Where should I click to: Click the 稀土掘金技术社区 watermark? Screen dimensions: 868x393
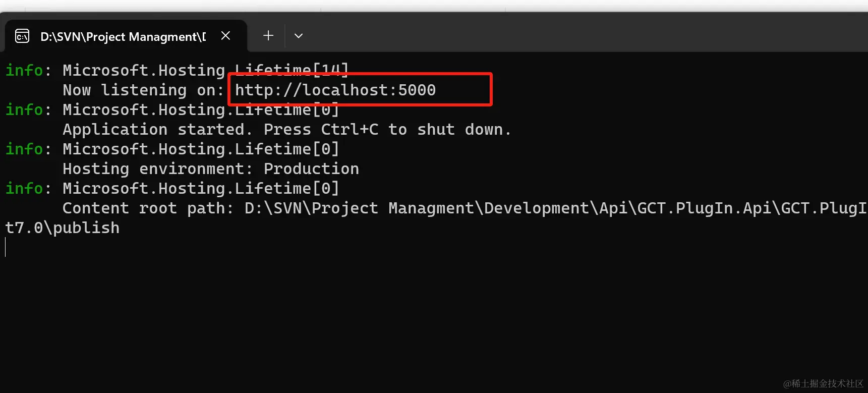point(823,384)
